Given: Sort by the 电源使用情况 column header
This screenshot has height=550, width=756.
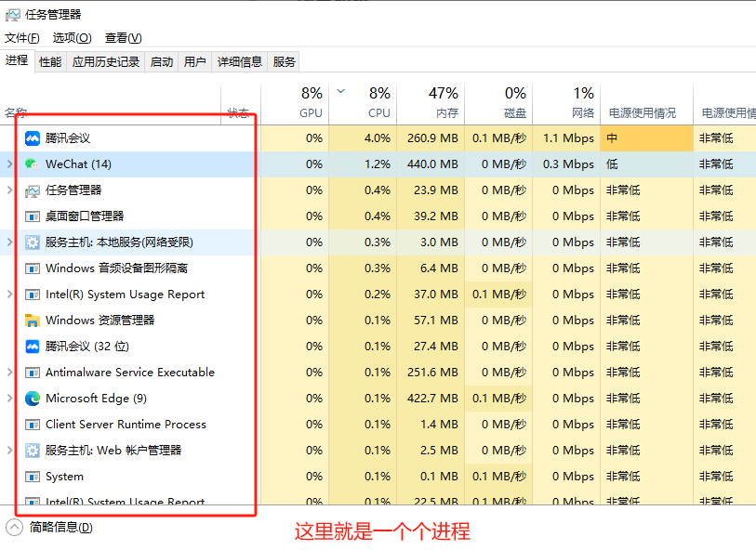Looking at the screenshot, I should tap(647, 104).
